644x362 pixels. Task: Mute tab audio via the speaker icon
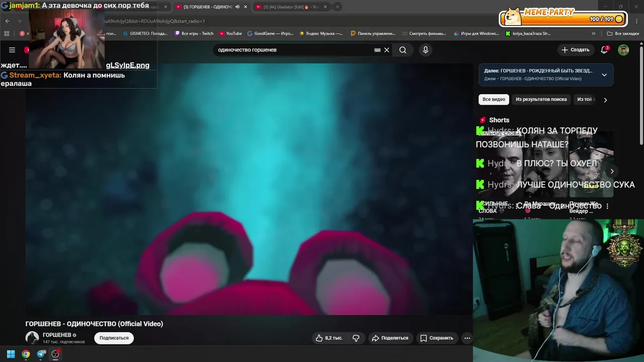[x=237, y=7]
